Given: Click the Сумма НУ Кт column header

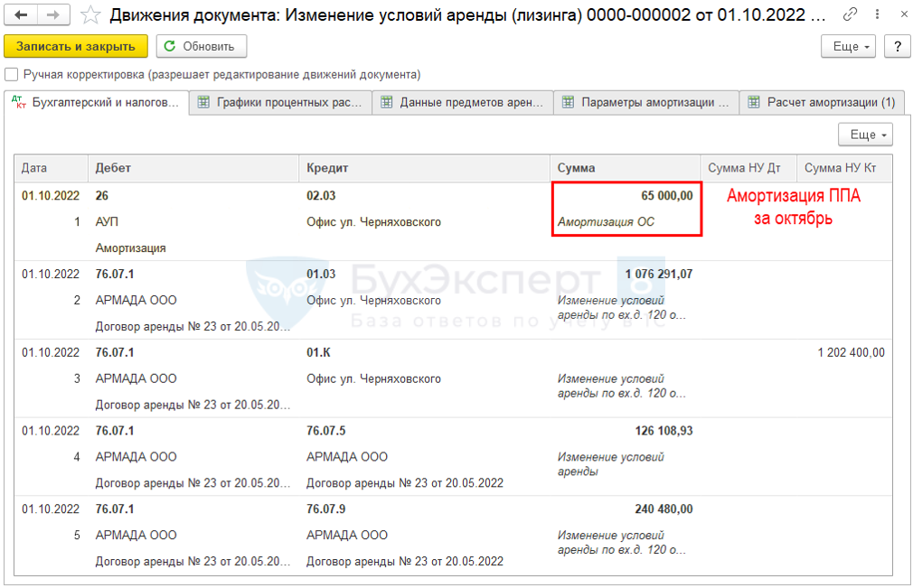Looking at the screenshot, I should tap(844, 168).
